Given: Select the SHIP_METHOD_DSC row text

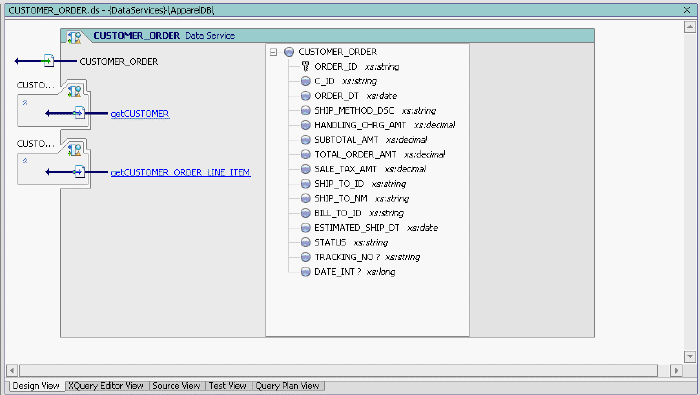Looking at the screenshot, I should (x=375, y=111).
